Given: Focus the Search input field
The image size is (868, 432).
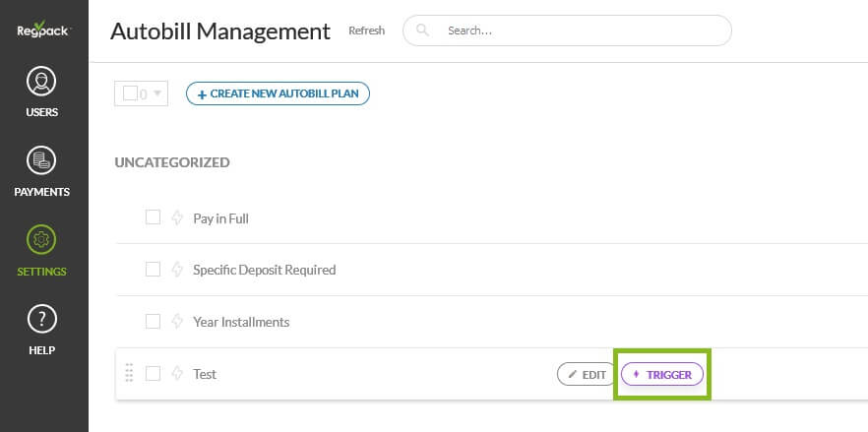Looking at the screenshot, I should coord(581,31).
